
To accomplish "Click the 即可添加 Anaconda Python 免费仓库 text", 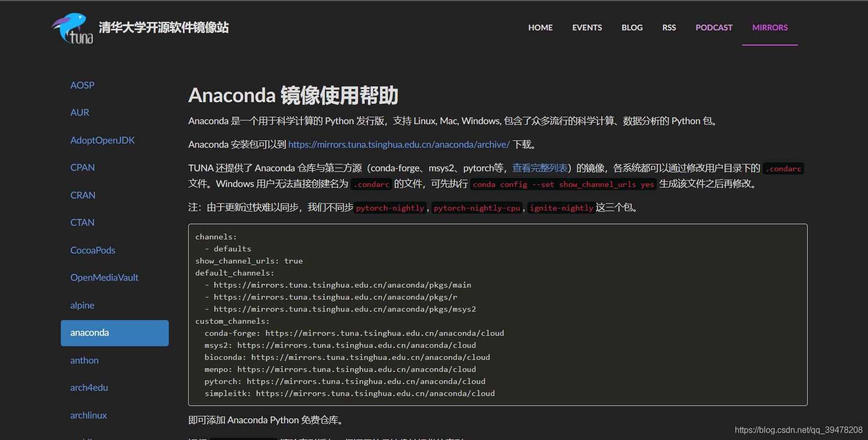I will (x=266, y=420).
